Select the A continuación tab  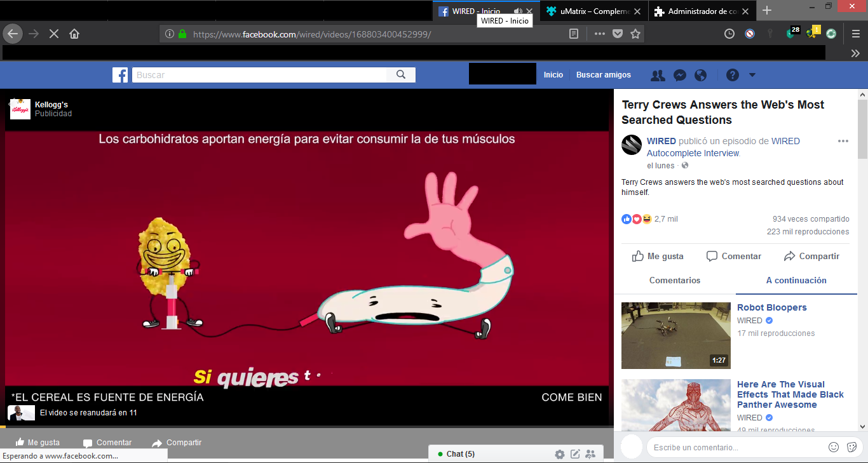pyautogui.click(x=796, y=281)
